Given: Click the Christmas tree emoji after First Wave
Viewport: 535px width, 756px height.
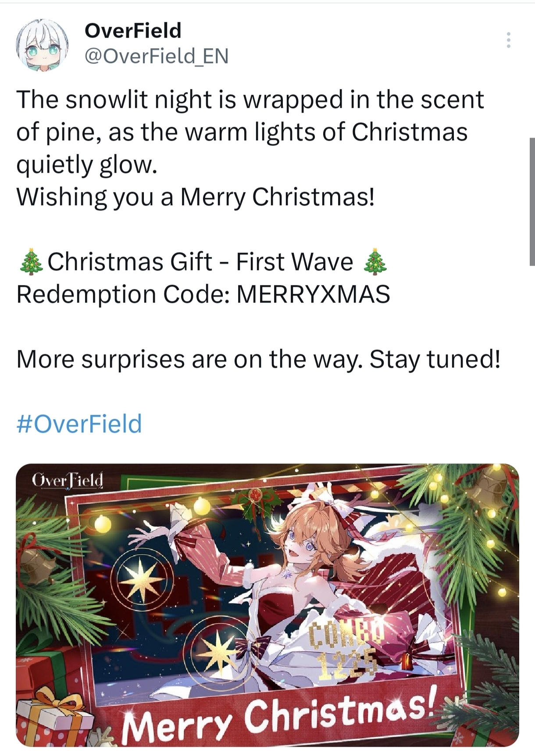Looking at the screenshot, I should coord(376,262).
